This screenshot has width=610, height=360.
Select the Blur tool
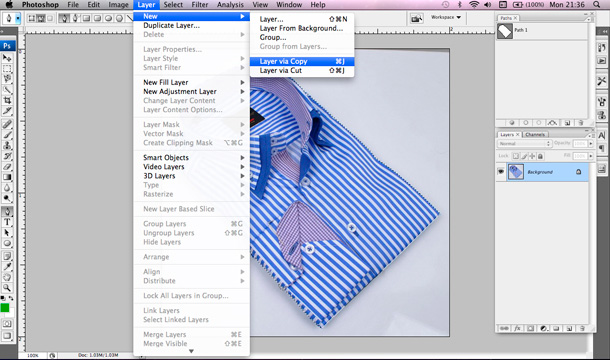tap(7, 188)
